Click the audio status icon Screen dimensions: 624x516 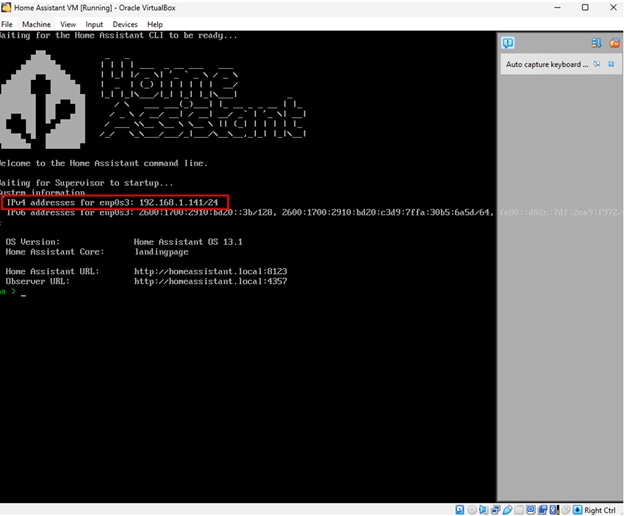484,510
